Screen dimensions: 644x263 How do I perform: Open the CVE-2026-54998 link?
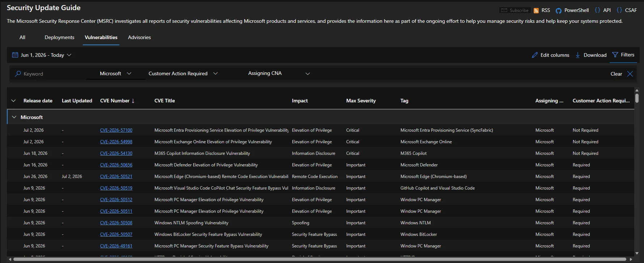[116, 142]
